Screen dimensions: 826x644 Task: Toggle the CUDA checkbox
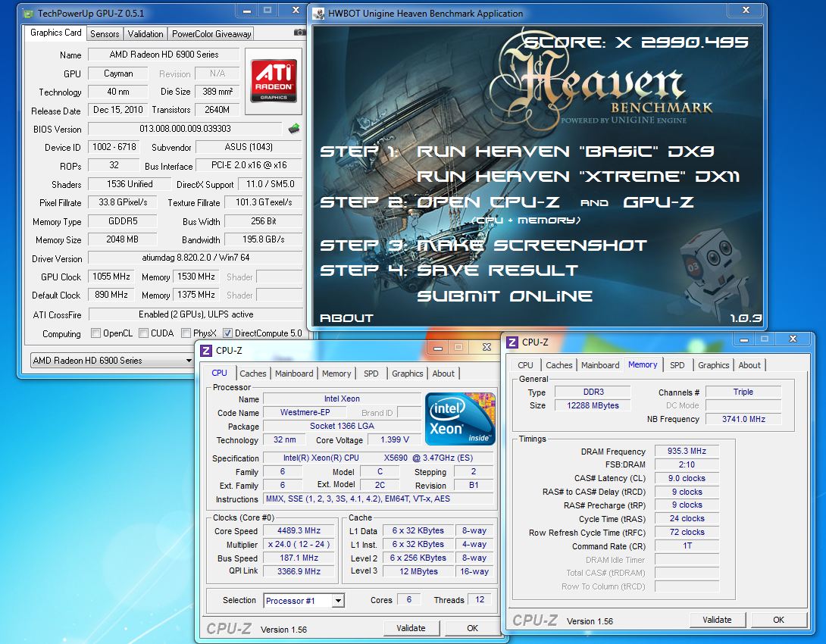143,333
